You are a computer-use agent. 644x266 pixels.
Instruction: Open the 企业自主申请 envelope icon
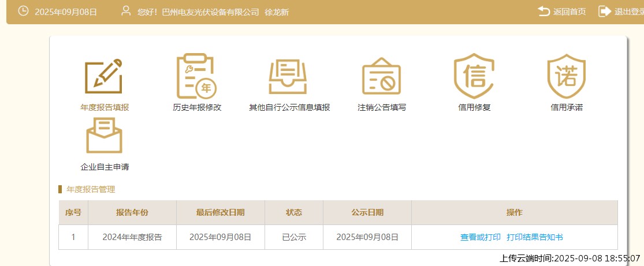(104, 136)
